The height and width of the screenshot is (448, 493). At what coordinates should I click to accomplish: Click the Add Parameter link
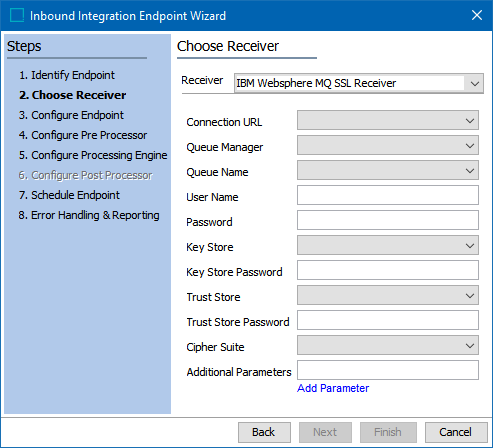[x=333, y=388]
